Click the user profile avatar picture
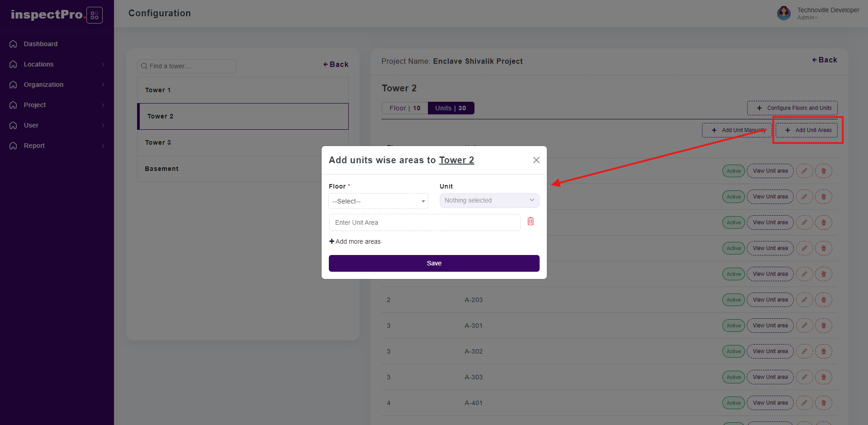 tap(783, 13)
